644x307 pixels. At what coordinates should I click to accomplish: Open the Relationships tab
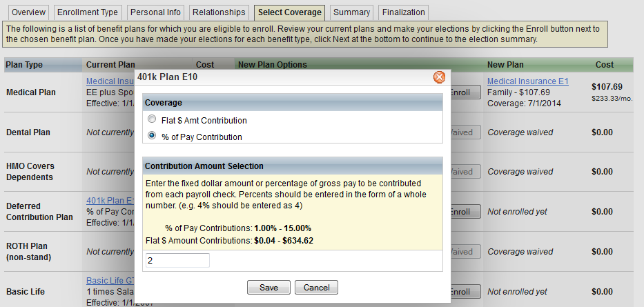[x=219, y=12]
